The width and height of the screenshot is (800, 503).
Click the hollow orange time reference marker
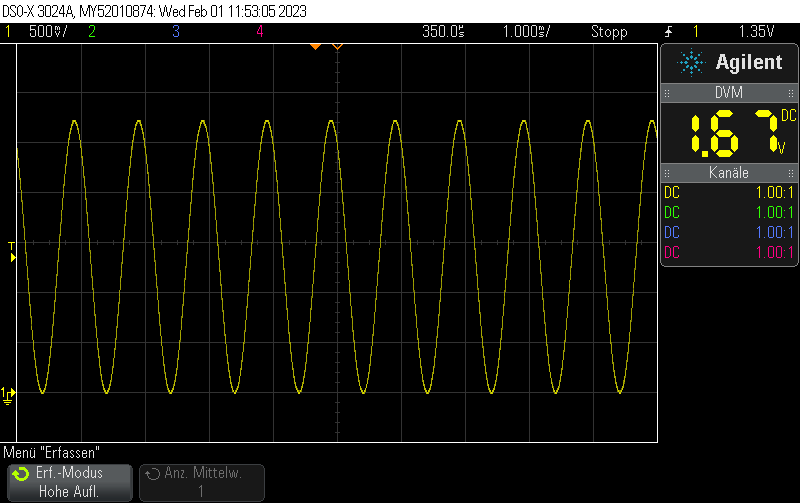[337, 46]
